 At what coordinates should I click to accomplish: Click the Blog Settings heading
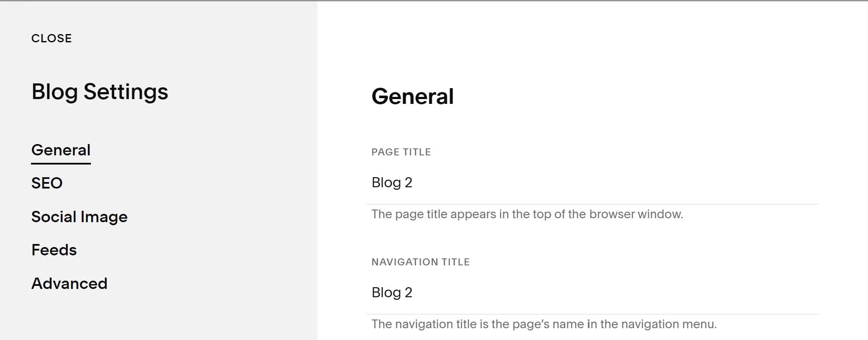(x=100, y=92)
